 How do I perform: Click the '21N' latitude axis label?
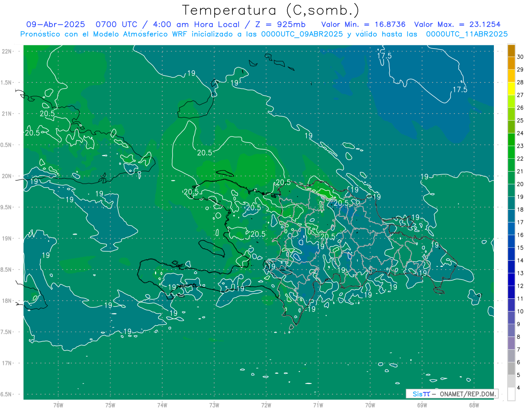[x=7, y=114]
